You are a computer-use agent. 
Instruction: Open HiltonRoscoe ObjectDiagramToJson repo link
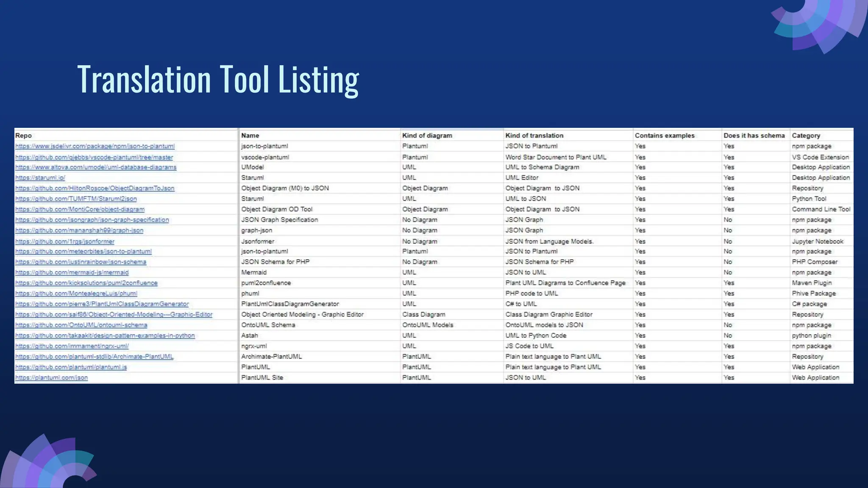pos(95,188)
